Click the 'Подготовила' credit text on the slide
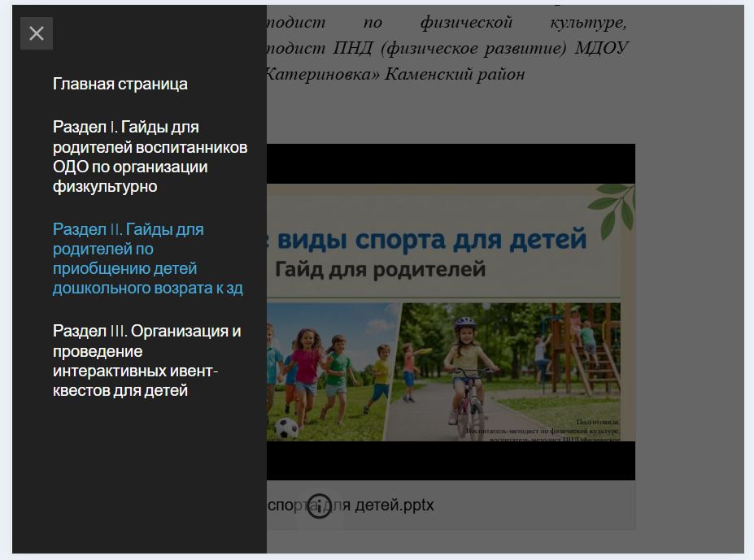Image resolution: width=754 pixels, height=560 pixels. (597, 422)
